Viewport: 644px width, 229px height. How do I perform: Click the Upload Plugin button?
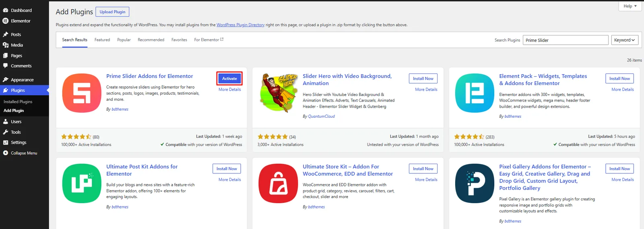point(112,12)
